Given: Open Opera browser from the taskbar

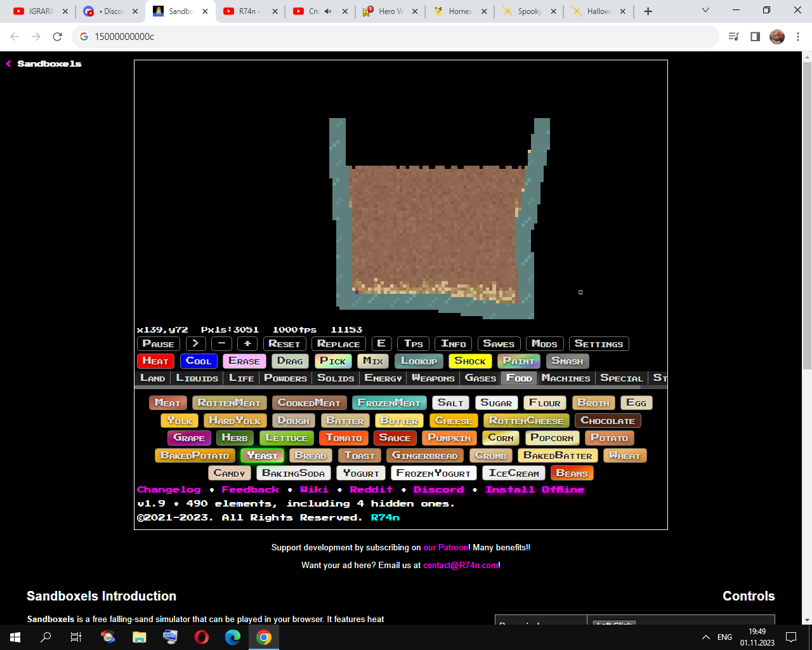Looking at the screenshot, I should 202,637.
